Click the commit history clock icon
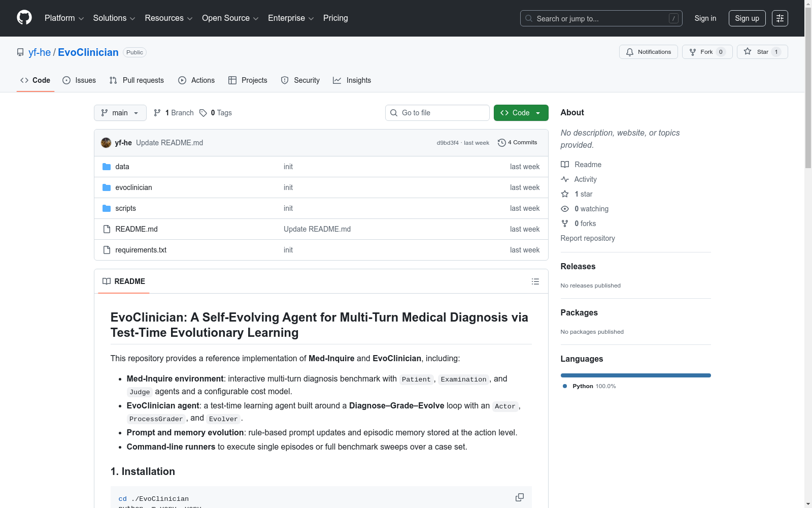 coord(502,143)
